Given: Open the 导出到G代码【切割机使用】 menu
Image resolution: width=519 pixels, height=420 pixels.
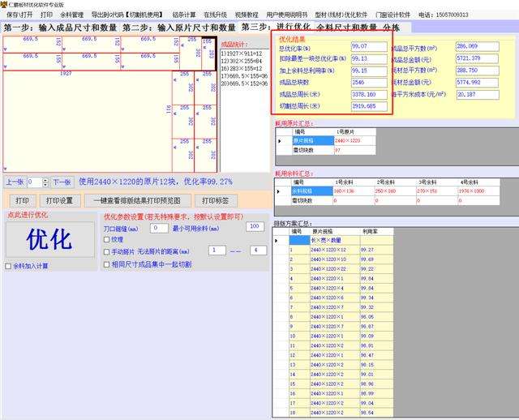Looking at the screenshot, I should pos(128,15).
